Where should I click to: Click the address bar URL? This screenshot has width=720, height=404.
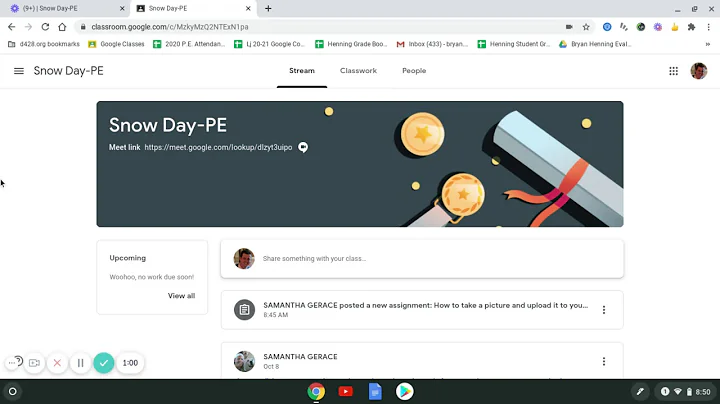pyautogui.click(x=170, y=27)
